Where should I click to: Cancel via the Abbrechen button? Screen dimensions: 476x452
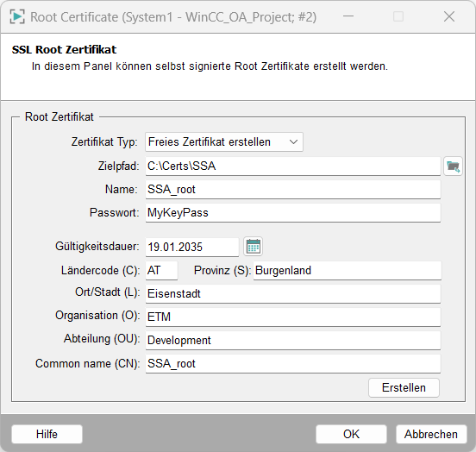(x=431, y=434)
